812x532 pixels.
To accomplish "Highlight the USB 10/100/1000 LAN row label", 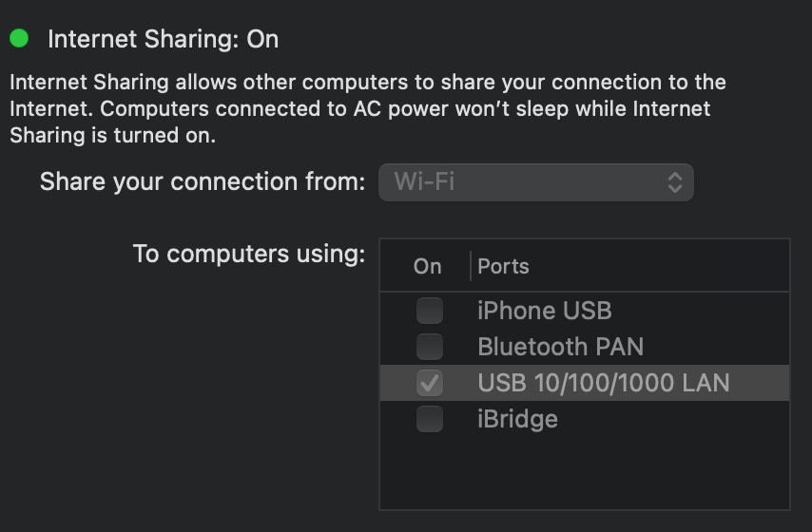I will tap(603, 383).
